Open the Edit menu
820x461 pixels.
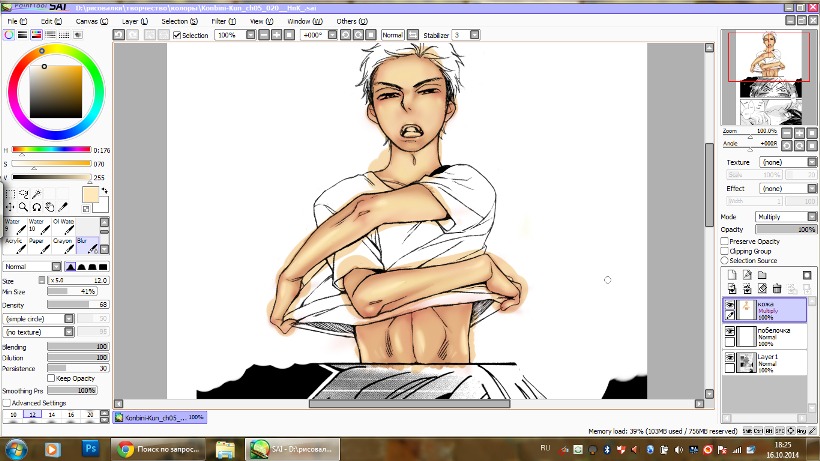51,21
